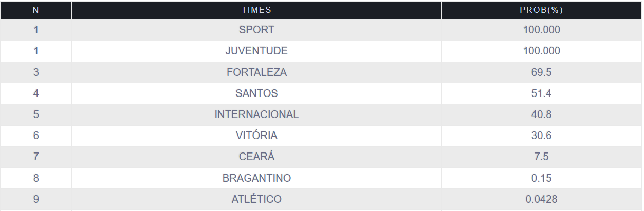
Task: Click the 69.5 probability value
Action: pos(541,72)
